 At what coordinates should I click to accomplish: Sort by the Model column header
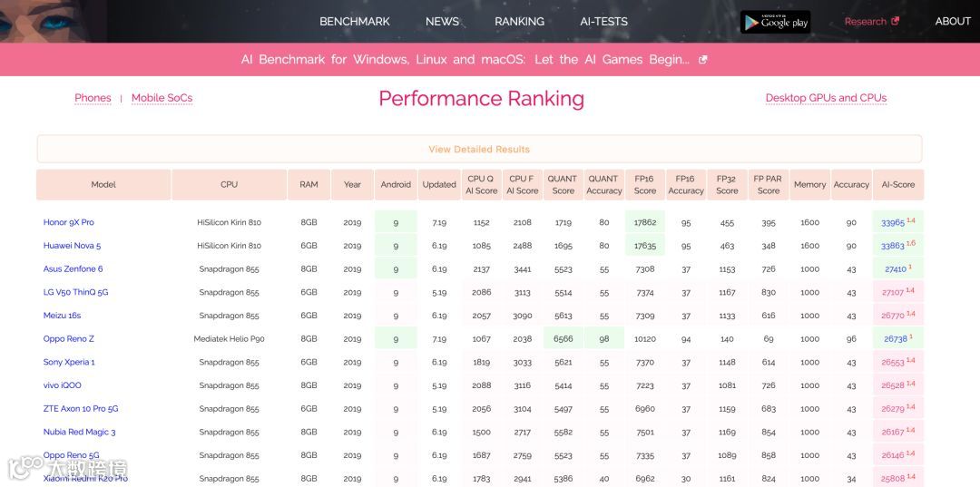point(103,185)
